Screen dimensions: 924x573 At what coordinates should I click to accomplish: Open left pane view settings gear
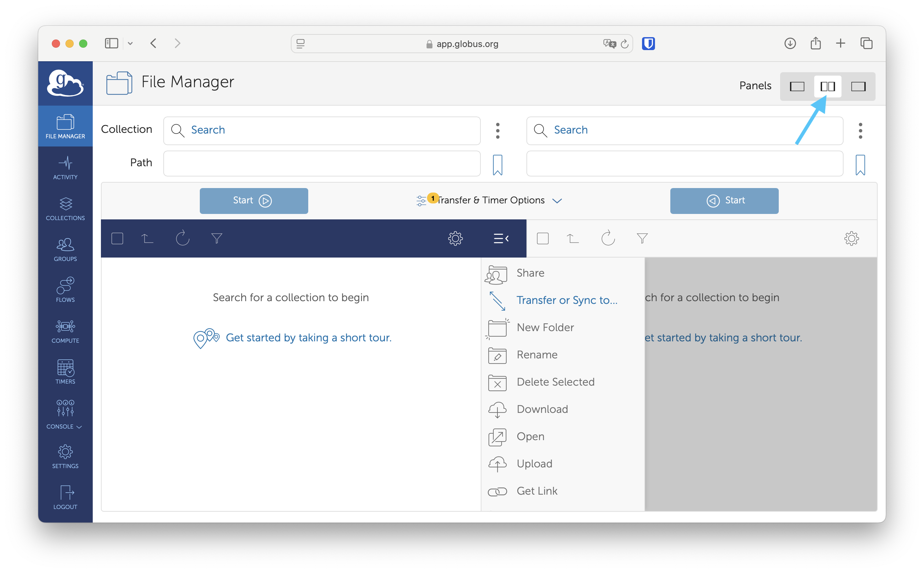coord(455,238)
